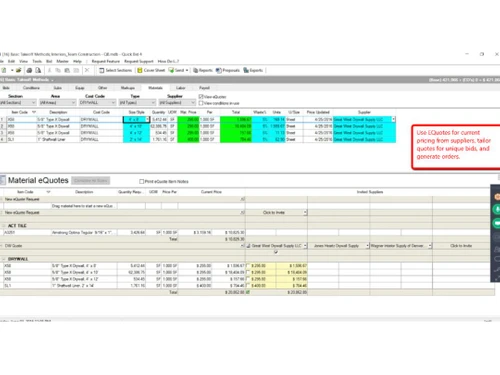500x375 pixels.
Task: Switch to the Payroll tab
Action: 204,88
